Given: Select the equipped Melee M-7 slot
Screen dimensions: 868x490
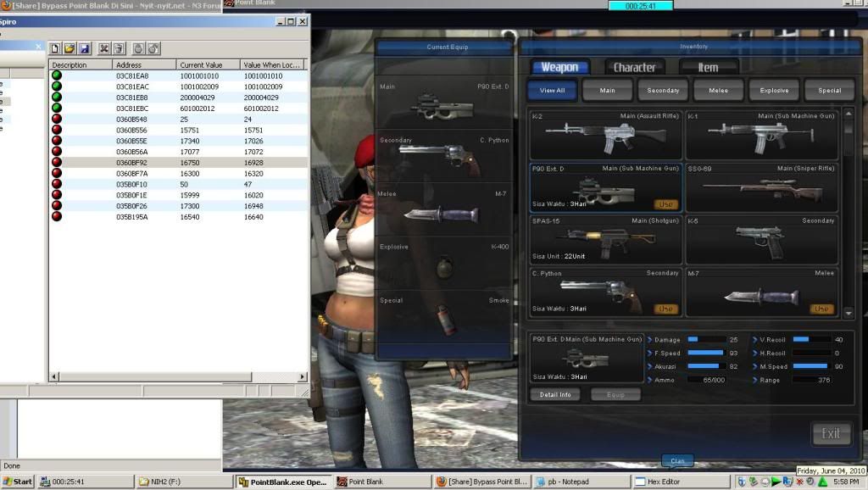Looking at the screenshot, I should tap(443, 210).
